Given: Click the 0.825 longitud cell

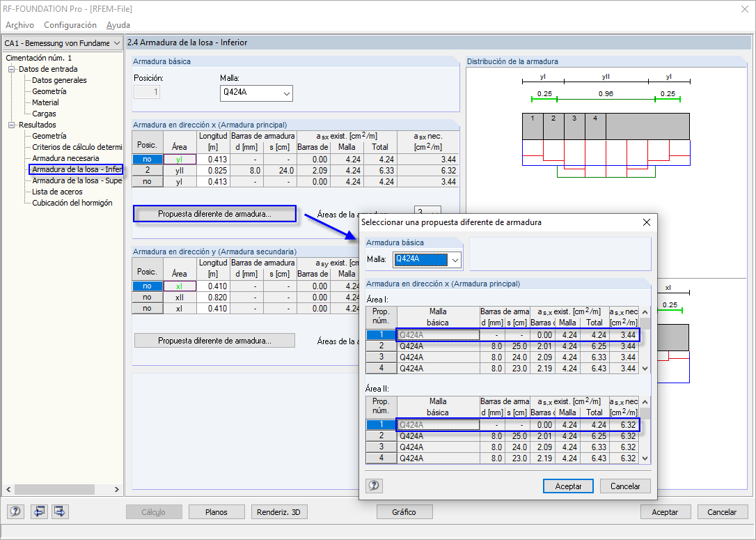Looking at the screenshot, I should (x=212, y=170).
